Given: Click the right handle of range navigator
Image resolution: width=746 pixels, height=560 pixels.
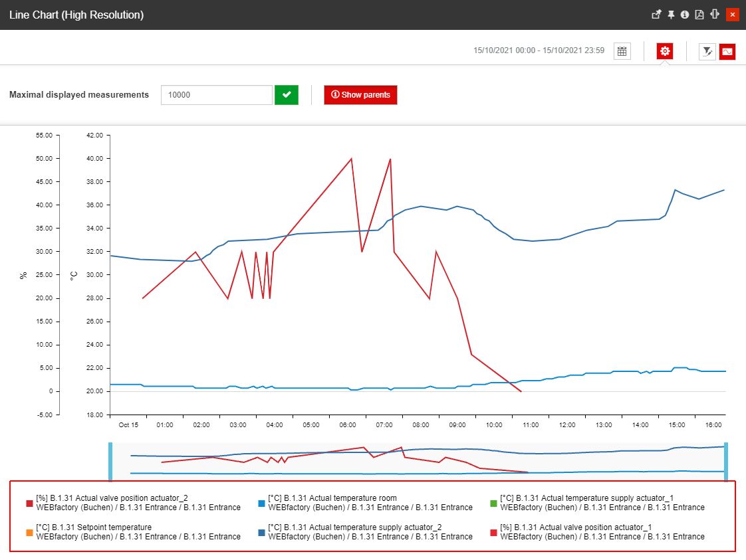Looking at the screenshot, I should [x=725, y=461].
